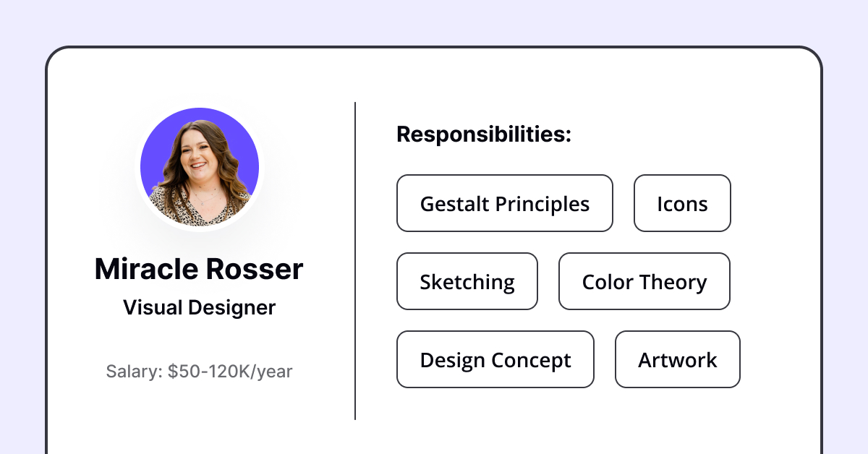Select the Design Concept tag
868x454 pixels.
495,359
